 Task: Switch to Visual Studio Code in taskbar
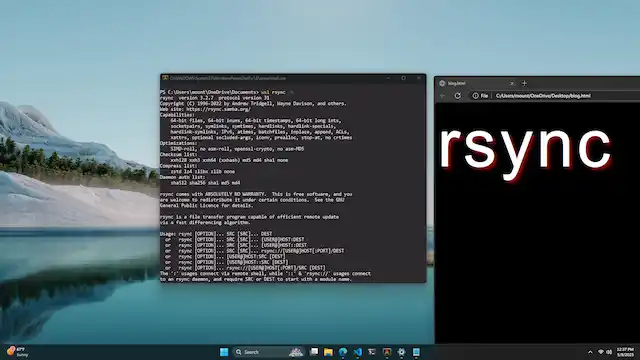[358, 352]
